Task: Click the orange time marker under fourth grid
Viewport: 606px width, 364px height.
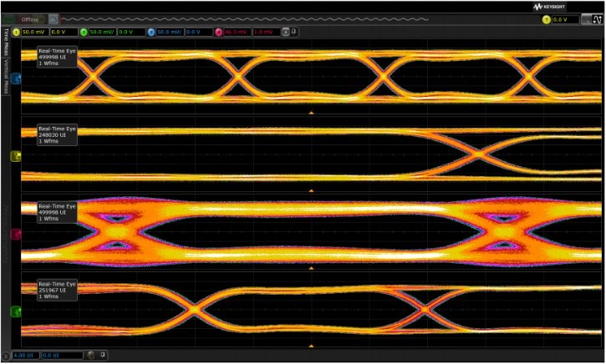Action: click(x=312, y=346)
